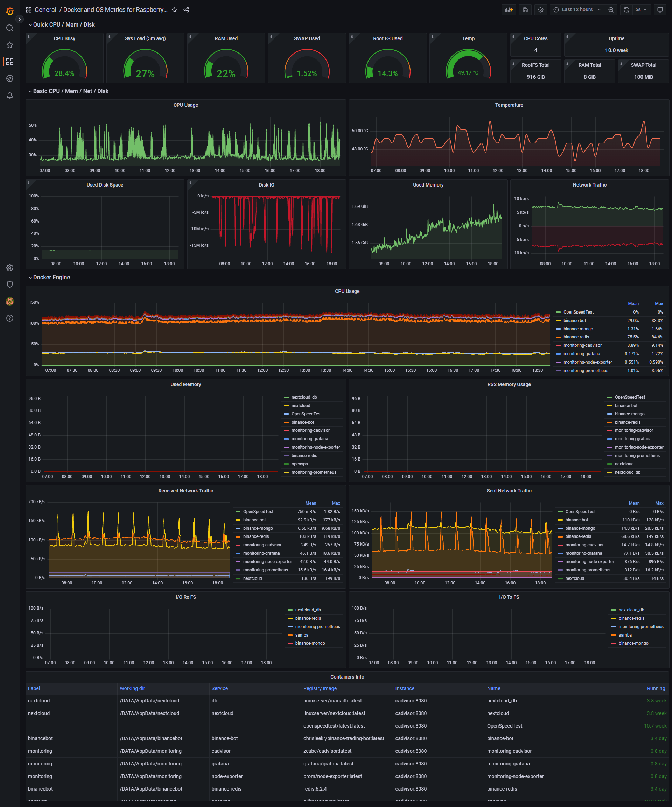Share the dashboard via the share icon

pos(186,10)
